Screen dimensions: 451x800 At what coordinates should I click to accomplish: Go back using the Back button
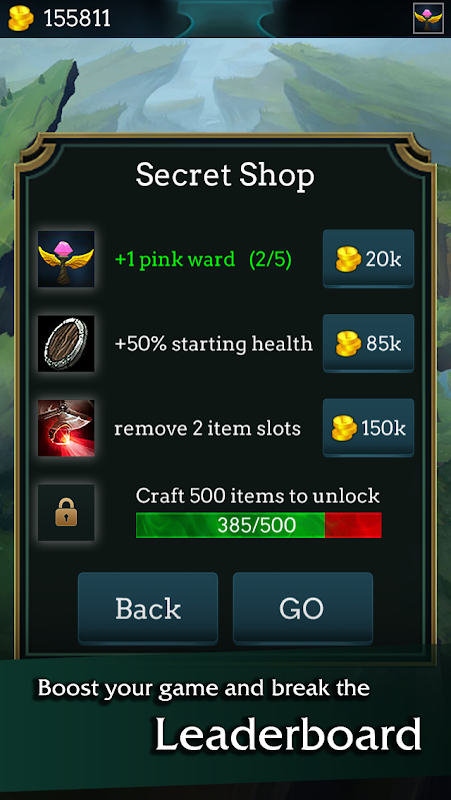(x=148, y=608)
